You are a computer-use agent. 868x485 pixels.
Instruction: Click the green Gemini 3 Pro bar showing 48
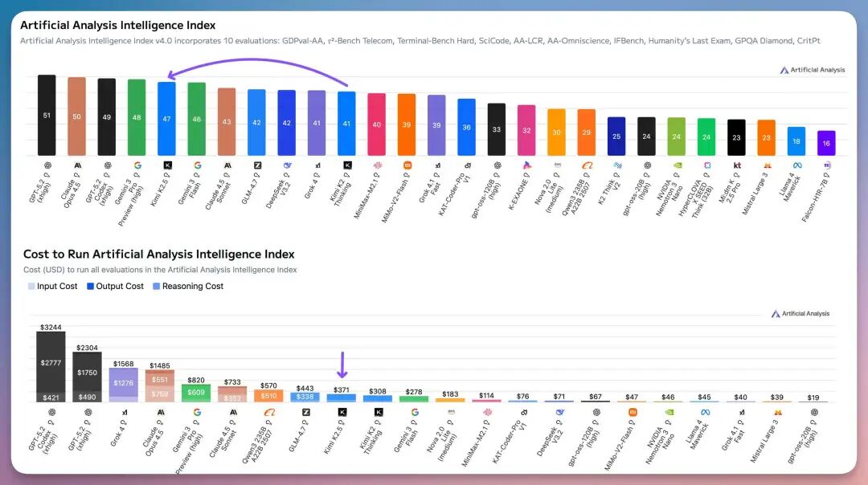click(x=137, y=117)
